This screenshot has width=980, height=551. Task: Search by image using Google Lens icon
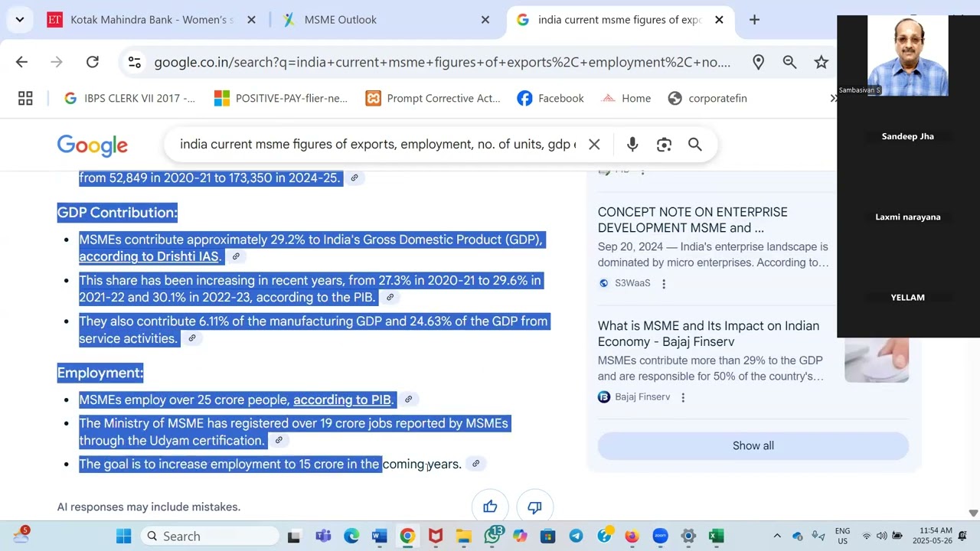(664, 144)
